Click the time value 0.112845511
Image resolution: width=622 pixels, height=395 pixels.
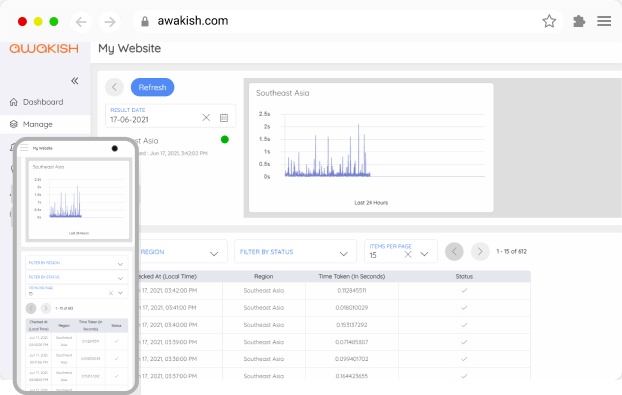pyautogui.click(x=352, y=291)
